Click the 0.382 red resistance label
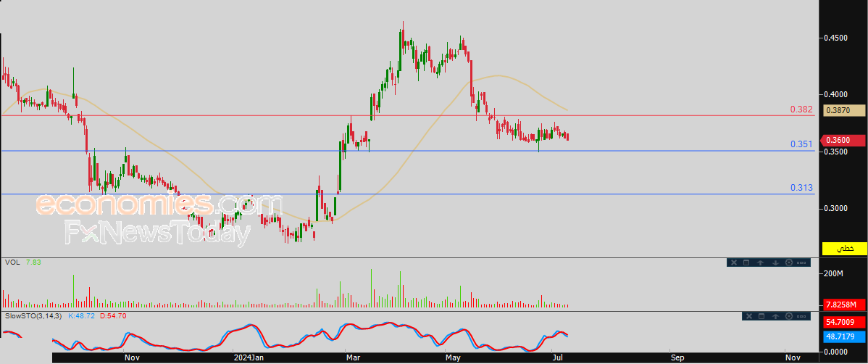The height and width of the screenshot is (364, 868). point(802,109)
